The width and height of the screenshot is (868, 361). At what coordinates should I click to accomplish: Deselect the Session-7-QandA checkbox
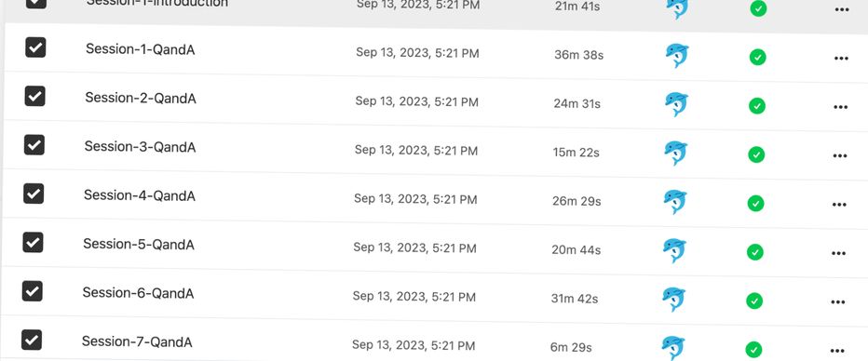32,340
